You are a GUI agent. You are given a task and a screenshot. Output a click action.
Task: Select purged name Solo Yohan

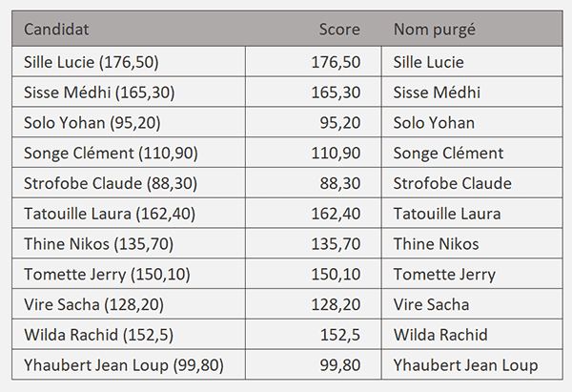click(x=434, y=123)
